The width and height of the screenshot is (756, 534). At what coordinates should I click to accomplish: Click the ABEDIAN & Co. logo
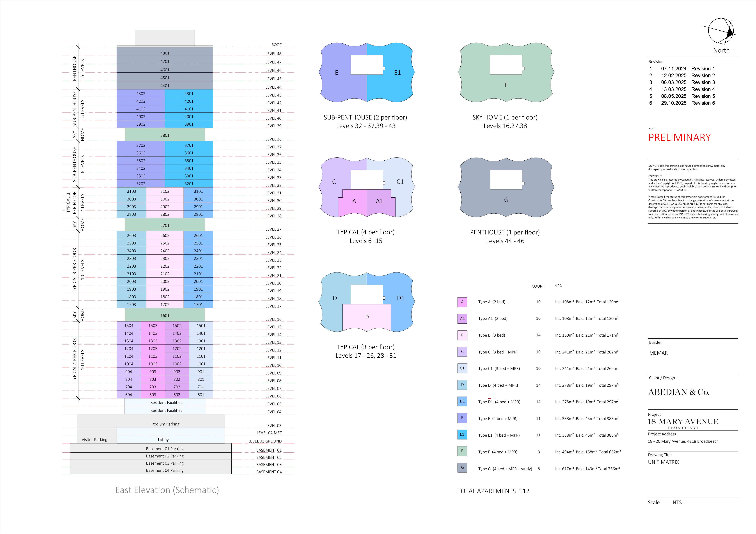tap(679, 392)
